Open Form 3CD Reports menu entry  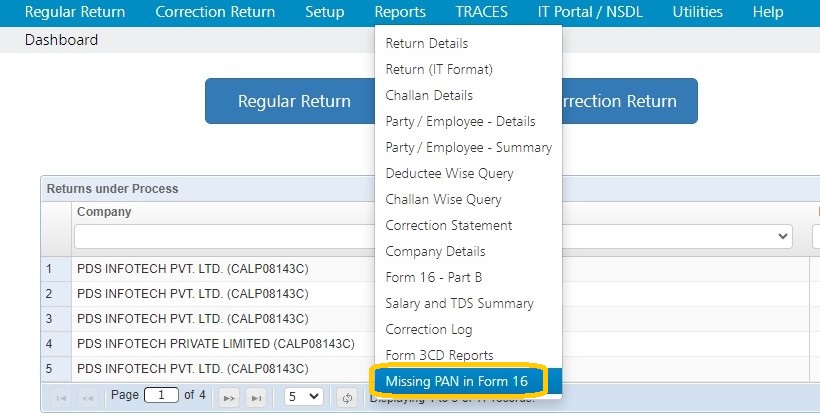click(x=439, y=355)
